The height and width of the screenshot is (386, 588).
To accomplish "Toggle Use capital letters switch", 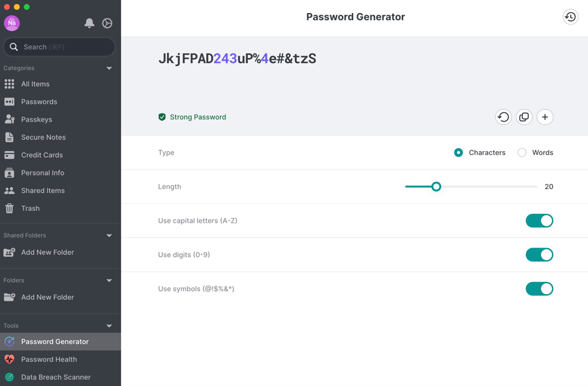I will pyautogui.click(x=539, y=221).
